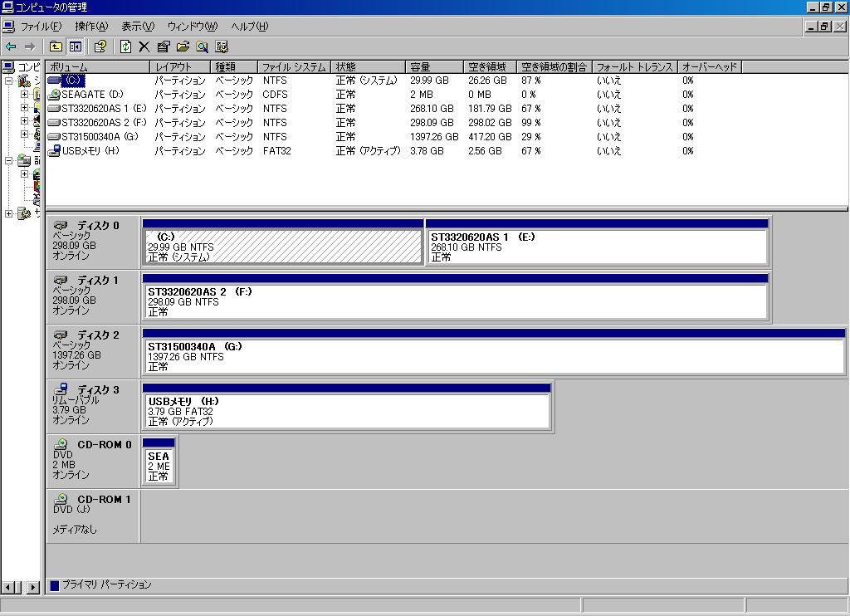Click the Back arrow toolbar icon
This screenshot has height=616, width=850.
point(11,46)
